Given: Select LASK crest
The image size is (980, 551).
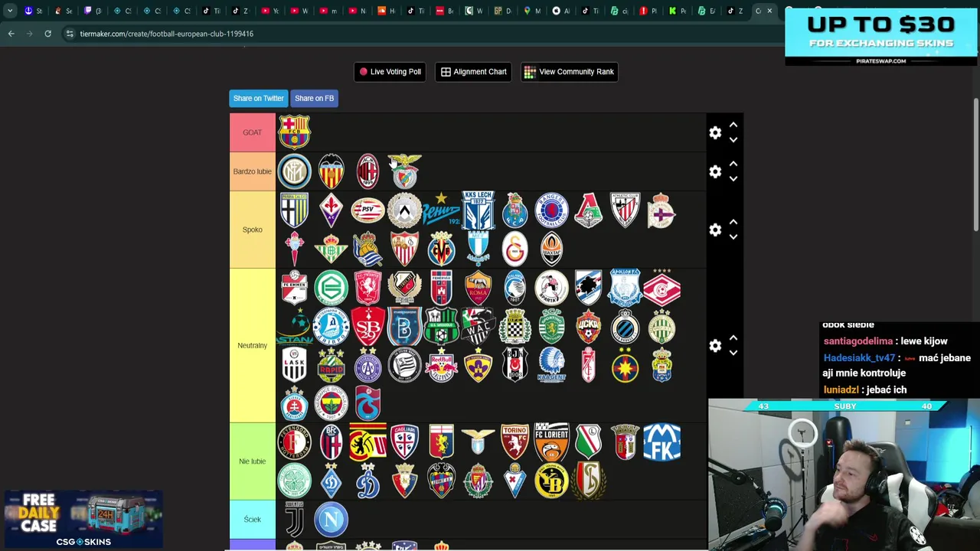Looking at the screenshot, I should pyautogui.click(x=294, y=365).
